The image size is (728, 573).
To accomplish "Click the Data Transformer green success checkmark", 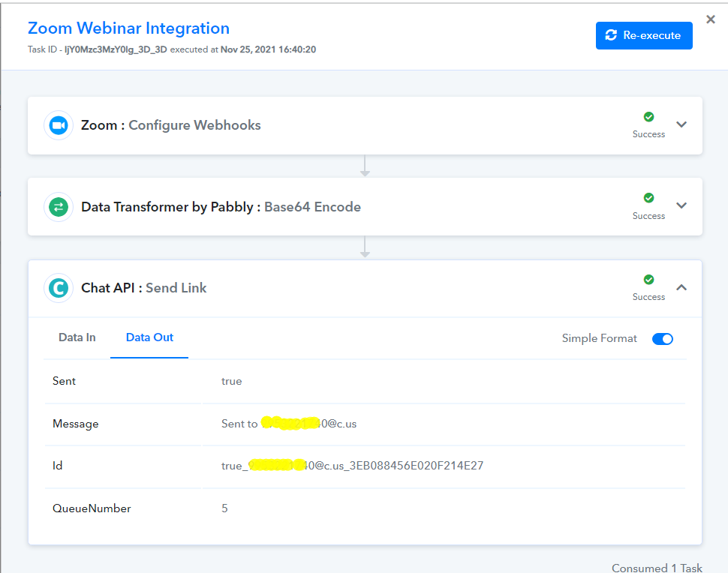I will (x=648, y=198).
